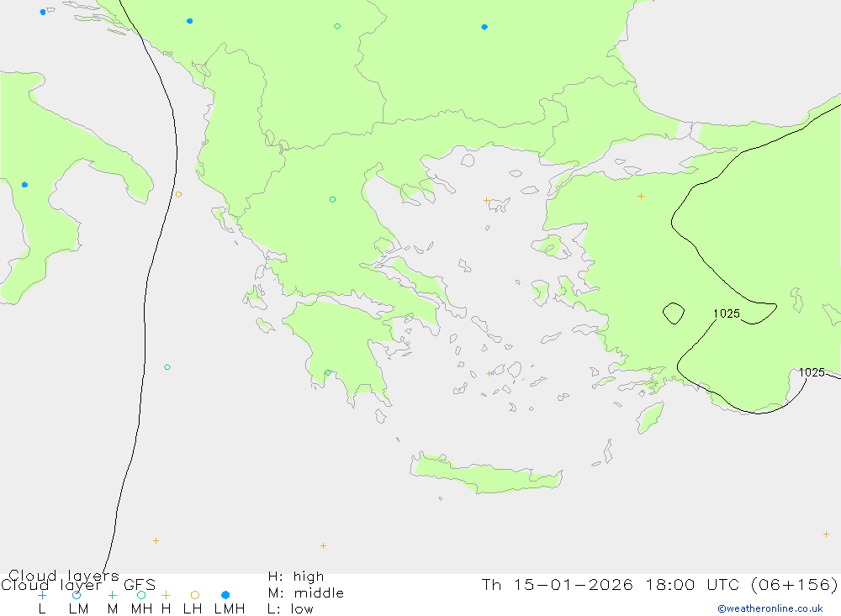Select the green MH circle over central Greece
Viewport: 841px width, 616px height.
[x=332, y=199]
